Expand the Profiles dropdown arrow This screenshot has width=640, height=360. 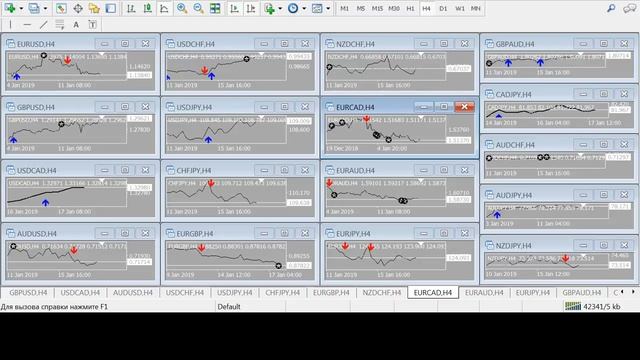pyautogui.click(x=45, y=8)
